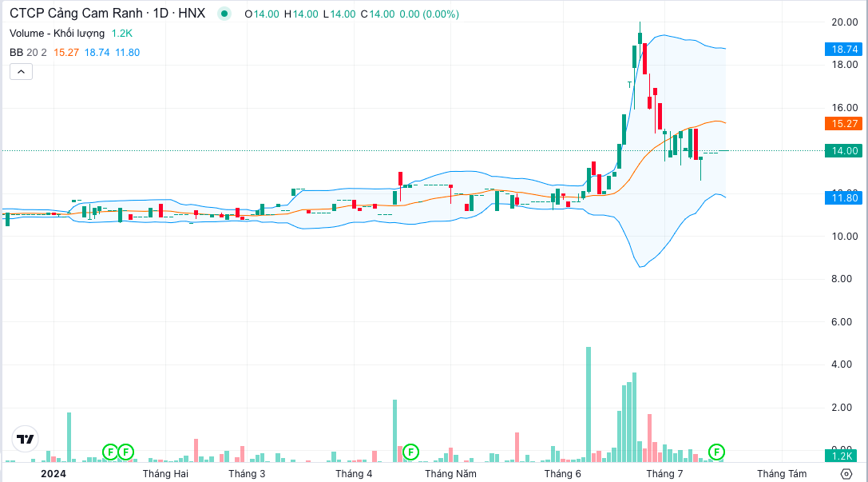Image resolution: width=868 pixels, height=482 pixels.
Task: Click the green market status dot
Action: 224,14
